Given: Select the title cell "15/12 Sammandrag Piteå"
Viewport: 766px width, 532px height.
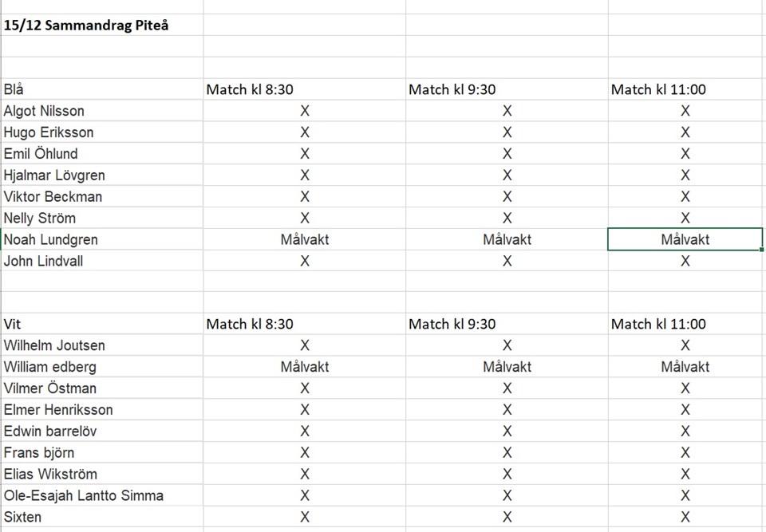Looking at the screenshot, I should pyautogui.click(x=86, y=26).
